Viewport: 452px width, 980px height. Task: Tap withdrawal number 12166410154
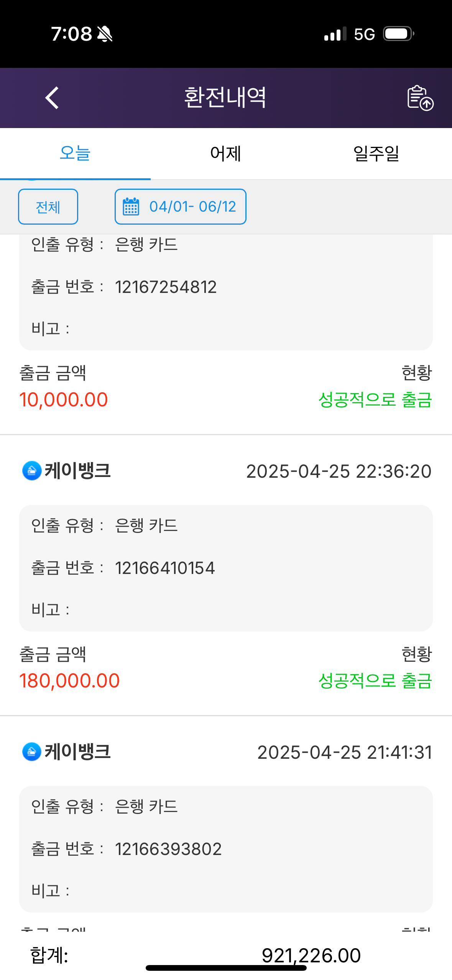pos(165,568)
